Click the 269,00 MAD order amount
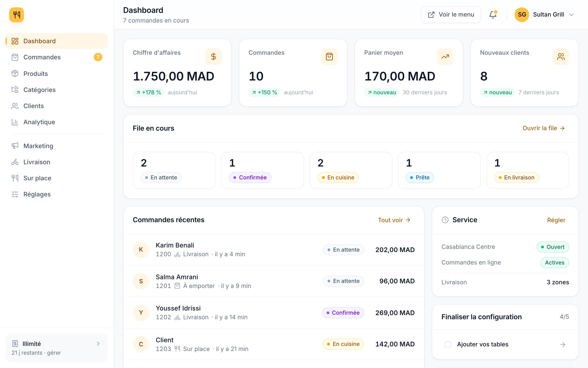The height and width of the screenshot is (368, 588). 395,313
